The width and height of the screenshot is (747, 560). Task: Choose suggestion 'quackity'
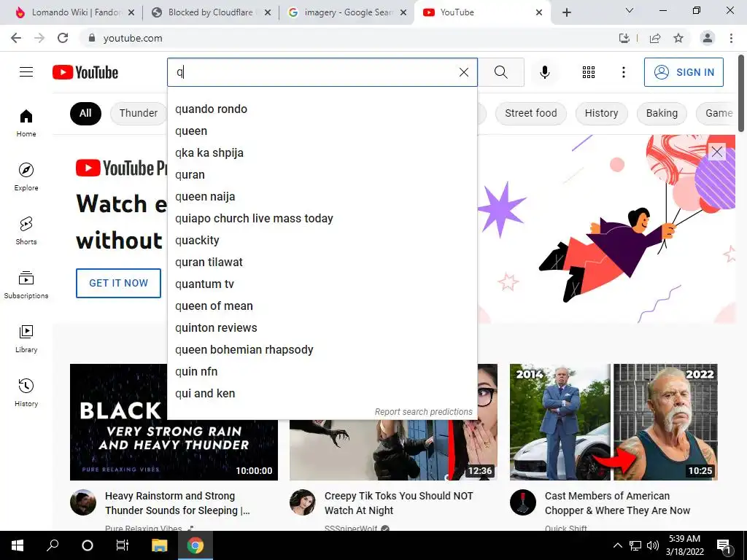click(x=322, y=241)
